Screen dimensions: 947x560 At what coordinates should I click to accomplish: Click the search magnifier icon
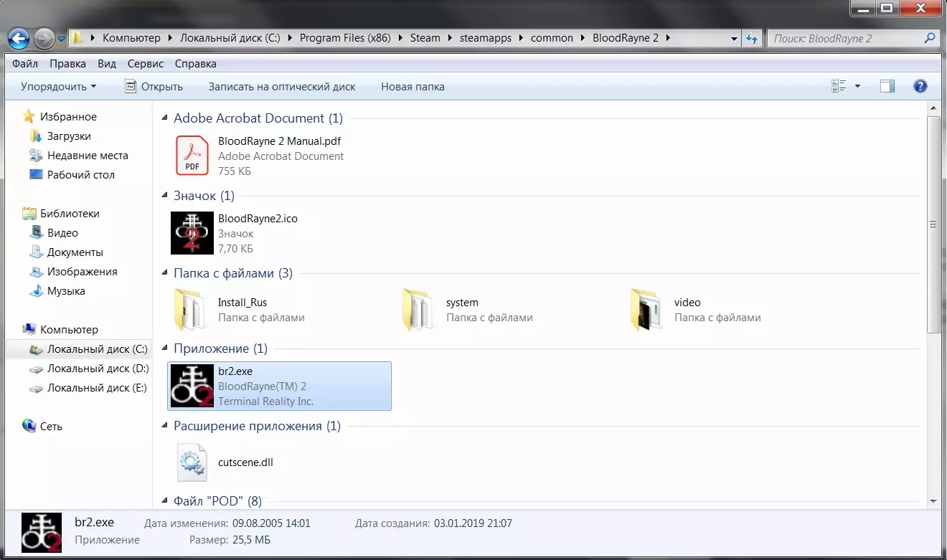[x=930, y=38]
